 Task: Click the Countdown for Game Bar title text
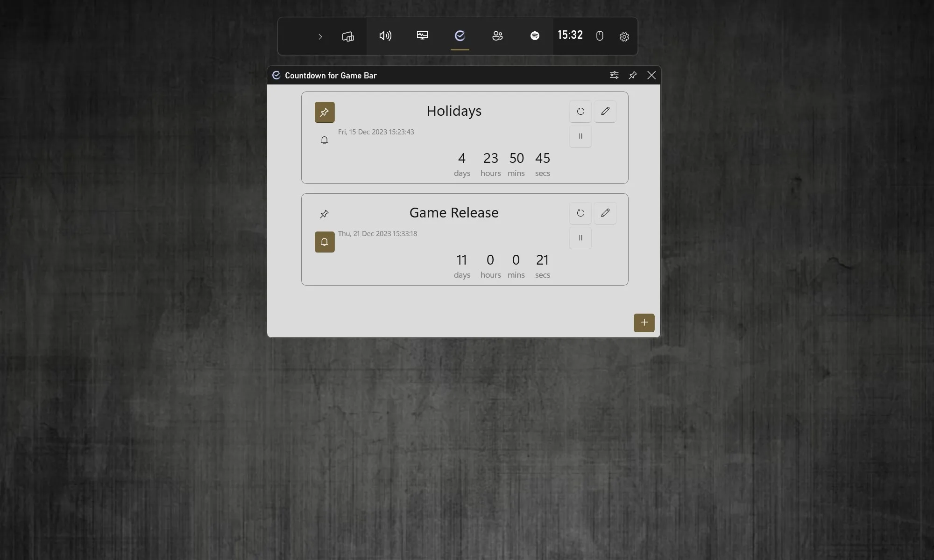click(x=331, y=76)
